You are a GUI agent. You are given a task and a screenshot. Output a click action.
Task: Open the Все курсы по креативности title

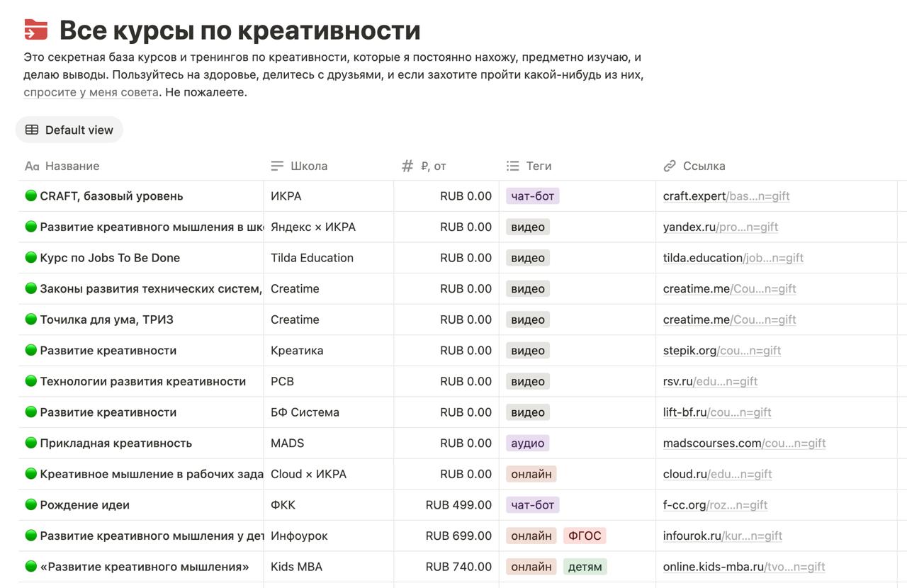[240, 30]
